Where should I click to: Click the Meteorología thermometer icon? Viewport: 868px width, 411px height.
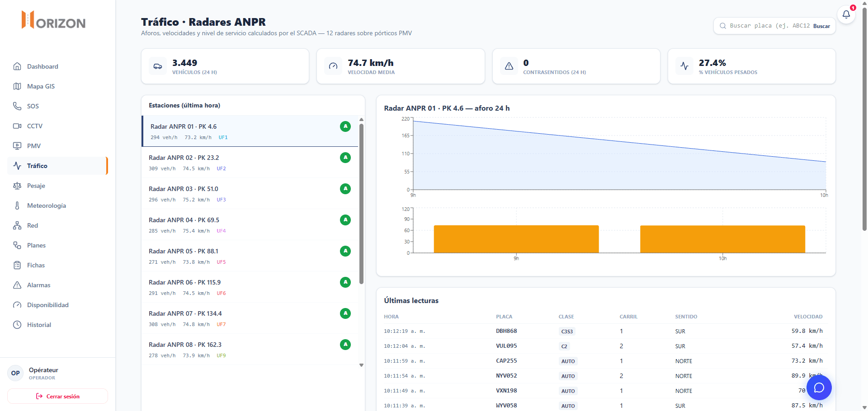click(17, 205)
